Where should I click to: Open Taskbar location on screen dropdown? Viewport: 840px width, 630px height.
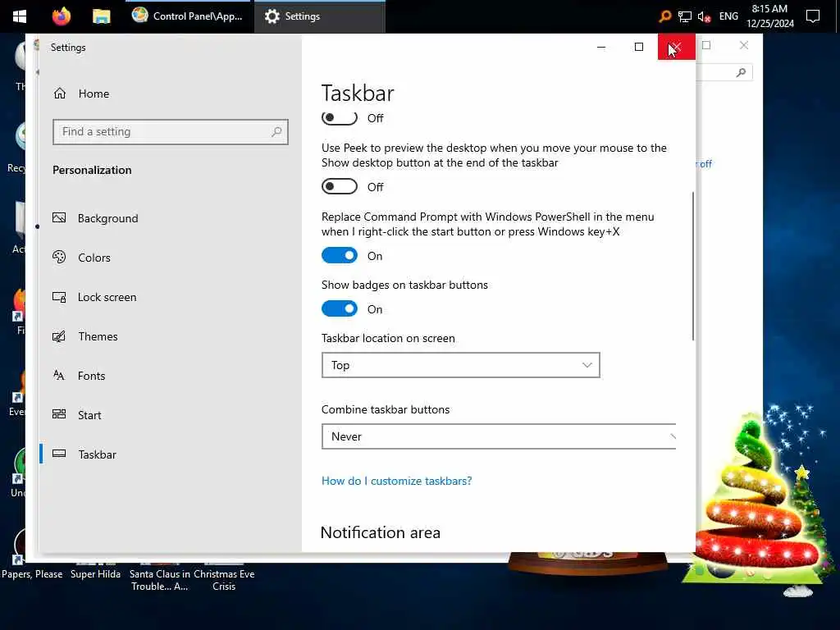[461, 365]
